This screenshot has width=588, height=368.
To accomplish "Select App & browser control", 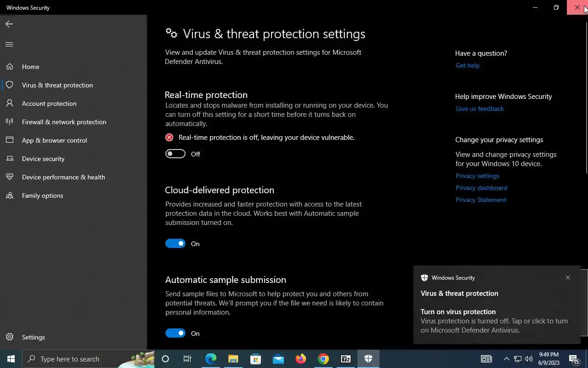I will 54,140.
